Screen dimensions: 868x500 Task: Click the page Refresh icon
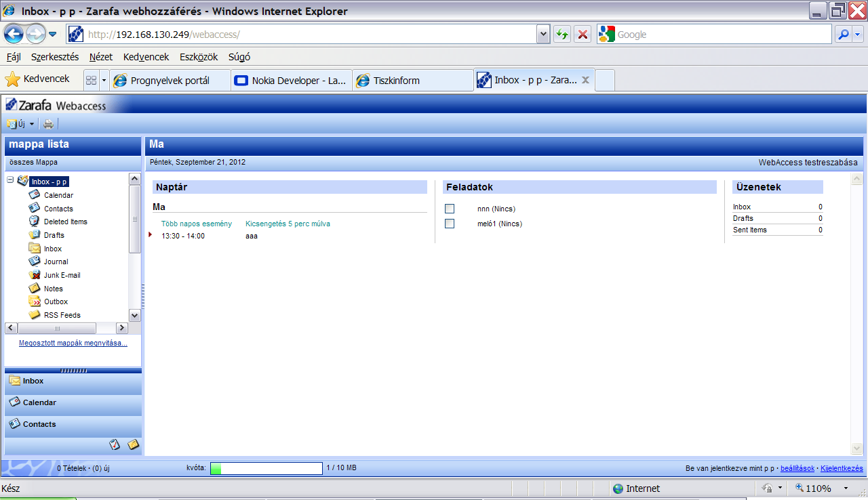click(x=561, y=35)
